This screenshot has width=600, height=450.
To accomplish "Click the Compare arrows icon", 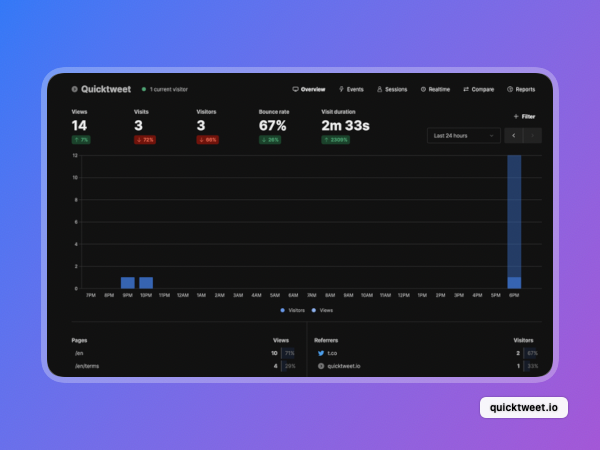I will pos(466,89).
